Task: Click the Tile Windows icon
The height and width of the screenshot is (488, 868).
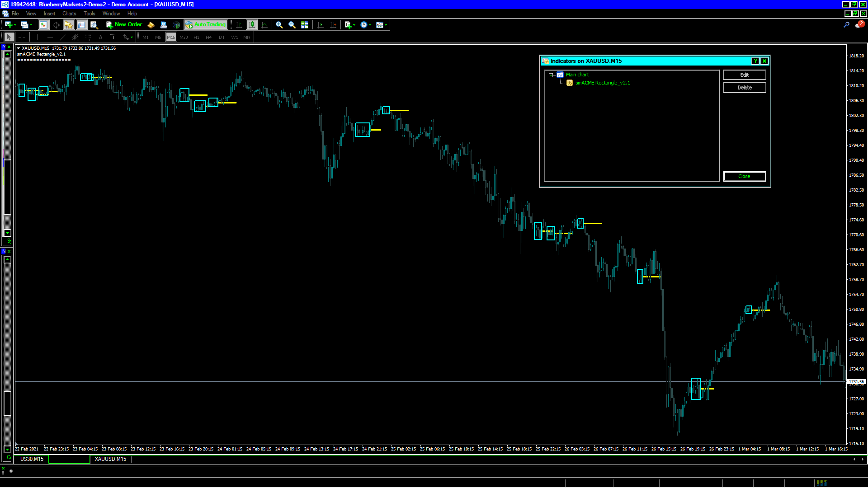Action: pos(305,25)
